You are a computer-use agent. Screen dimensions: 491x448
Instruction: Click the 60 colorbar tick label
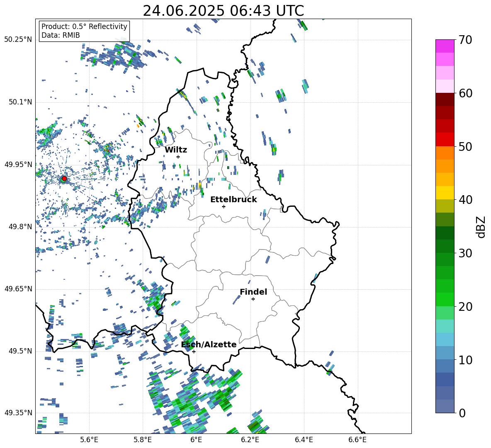466,93
